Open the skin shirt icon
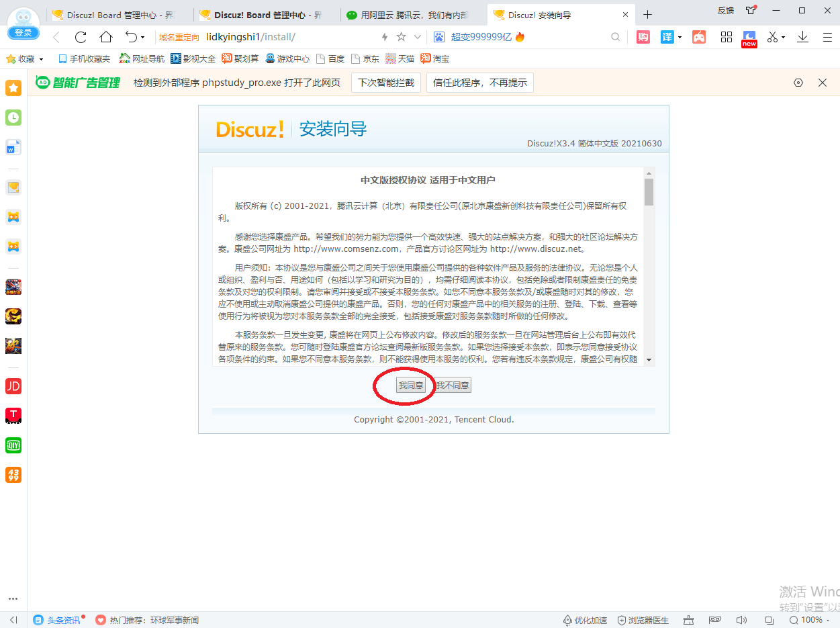 coord(751,10)
